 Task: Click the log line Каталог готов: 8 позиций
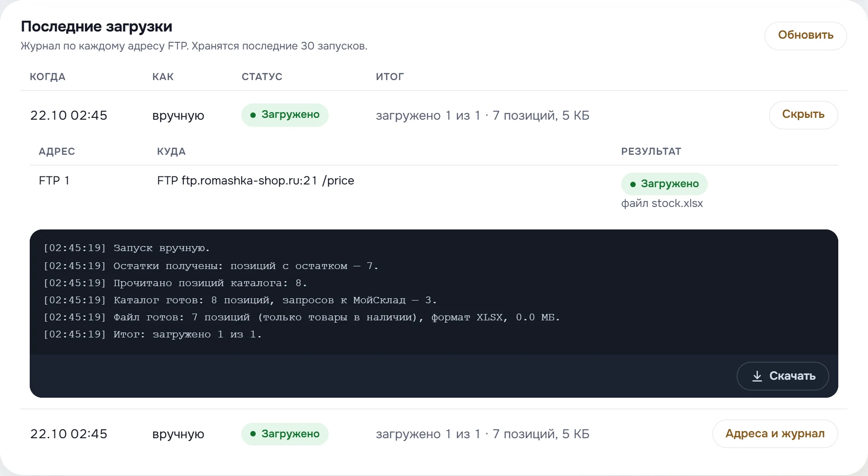pyautogui.click(x=240, y=300)
